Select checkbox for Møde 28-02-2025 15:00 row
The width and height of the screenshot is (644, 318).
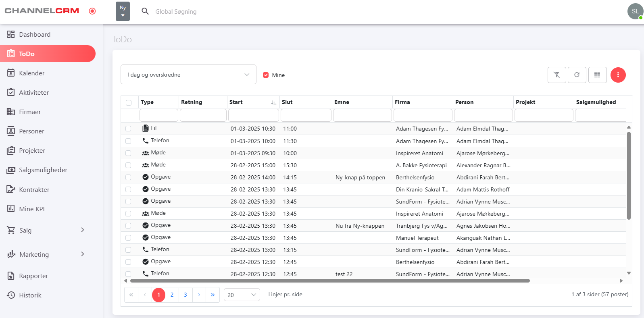pos(128,165)
